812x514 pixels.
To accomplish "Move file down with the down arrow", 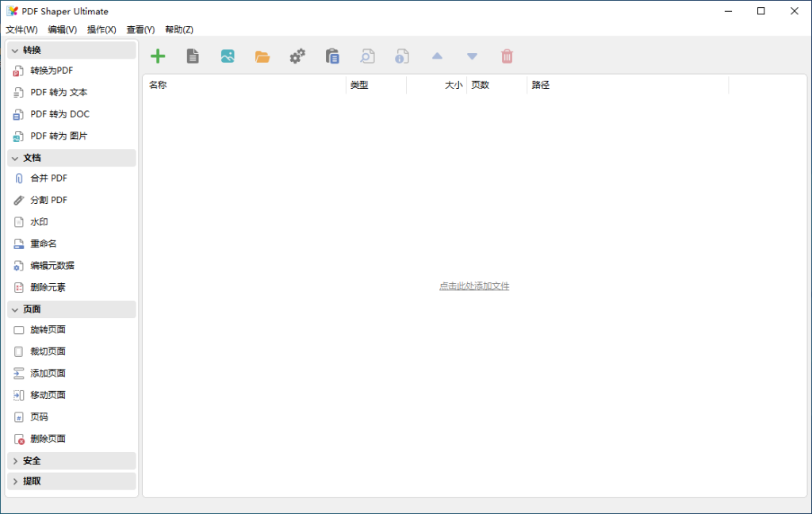I will pos(472,56).
